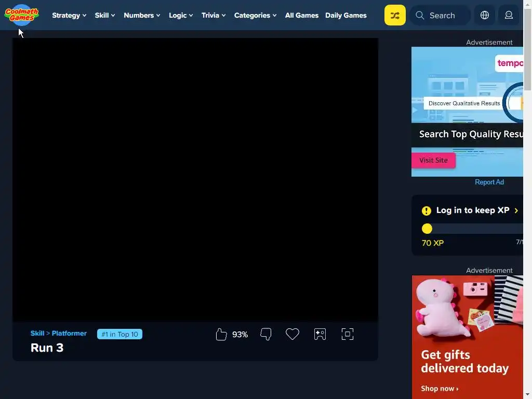Click the 93% rating text
Image resolution: width=532 pixels, height=399 pixels.
click(x=240, y=335)
